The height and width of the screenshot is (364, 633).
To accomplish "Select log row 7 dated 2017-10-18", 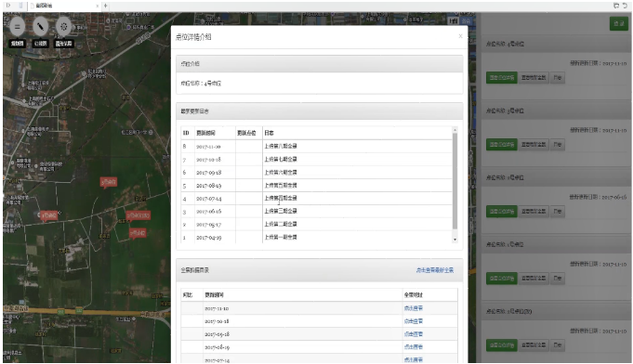I will (x=317, y=159).
